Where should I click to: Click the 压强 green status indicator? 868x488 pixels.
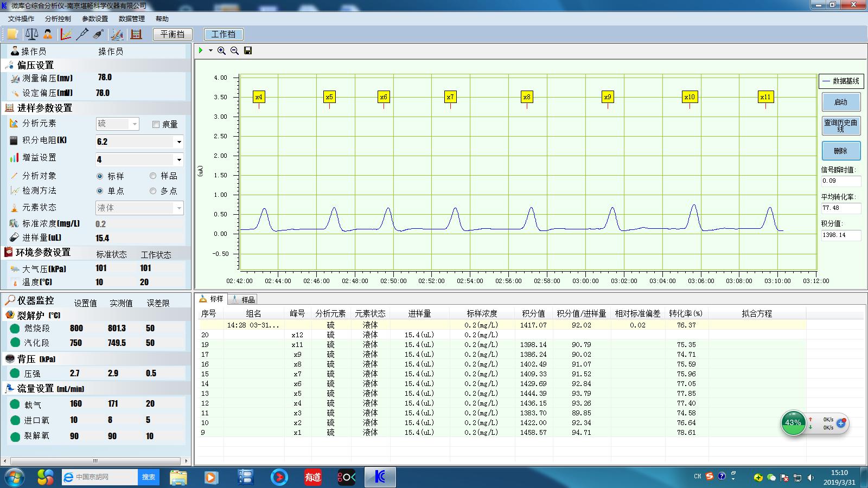click(x=15, y=373)
